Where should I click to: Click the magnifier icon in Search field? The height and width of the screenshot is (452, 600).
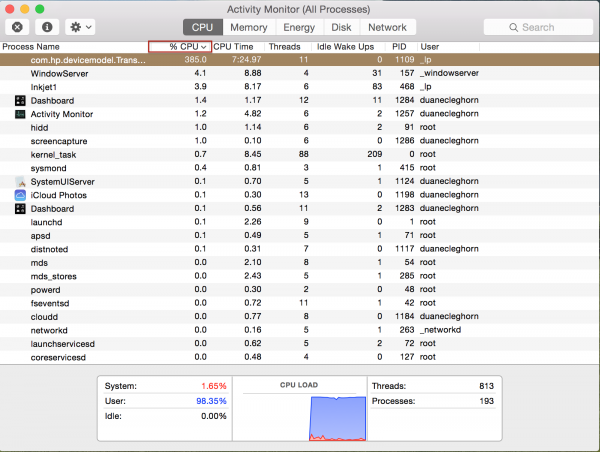pyautogui.click(x=514, y=28)
